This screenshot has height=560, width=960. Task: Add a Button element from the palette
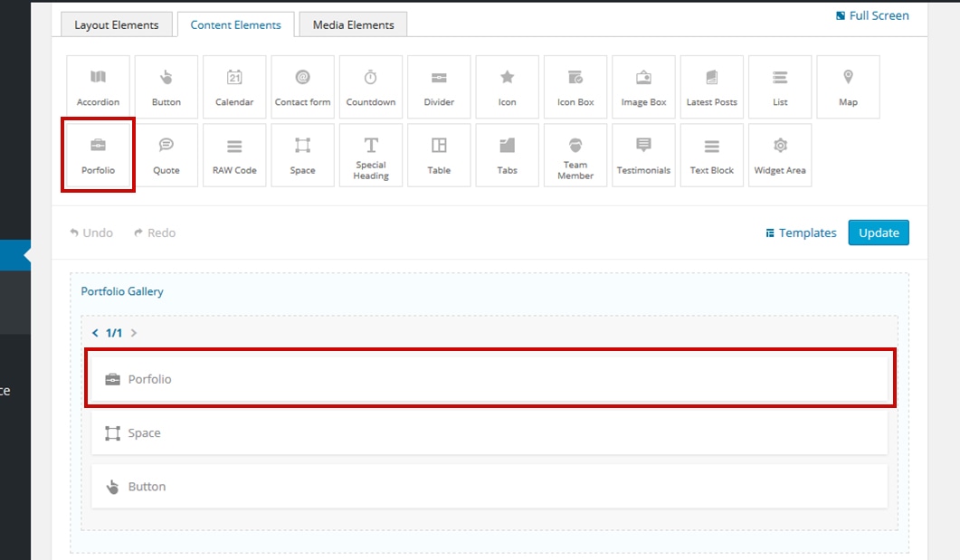tap(166, 87)
